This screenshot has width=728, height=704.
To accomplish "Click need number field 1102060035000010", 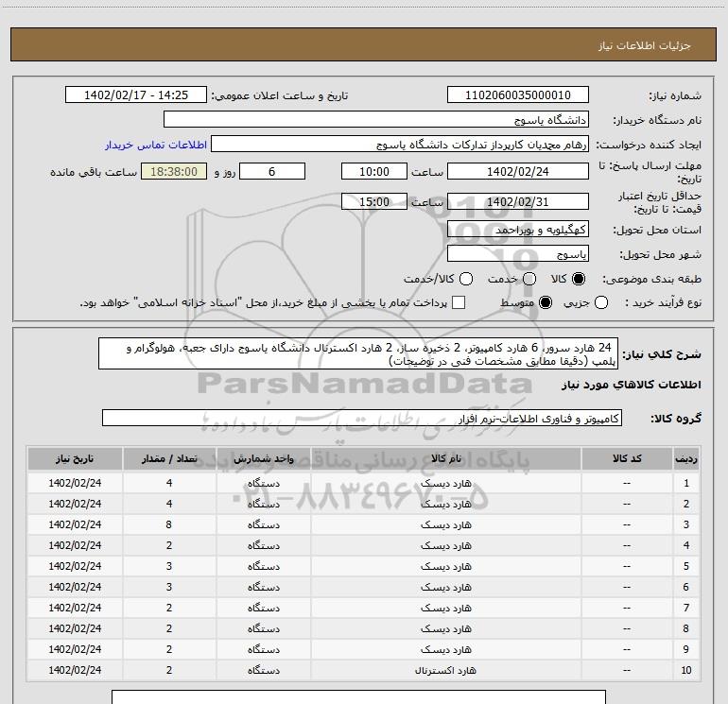I will 518,94.
